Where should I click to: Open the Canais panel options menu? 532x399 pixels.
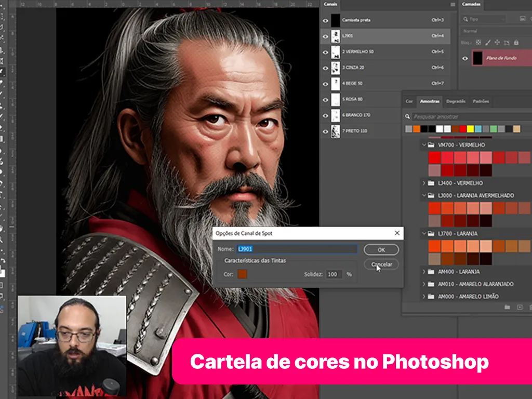click(x=453, y=5)
